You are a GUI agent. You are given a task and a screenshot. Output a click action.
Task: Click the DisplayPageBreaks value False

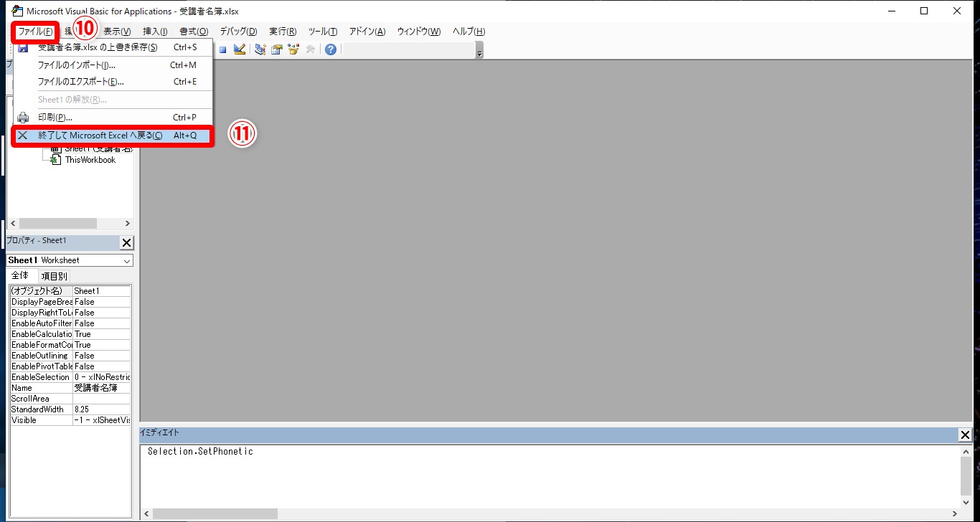(x=102, y=302)
